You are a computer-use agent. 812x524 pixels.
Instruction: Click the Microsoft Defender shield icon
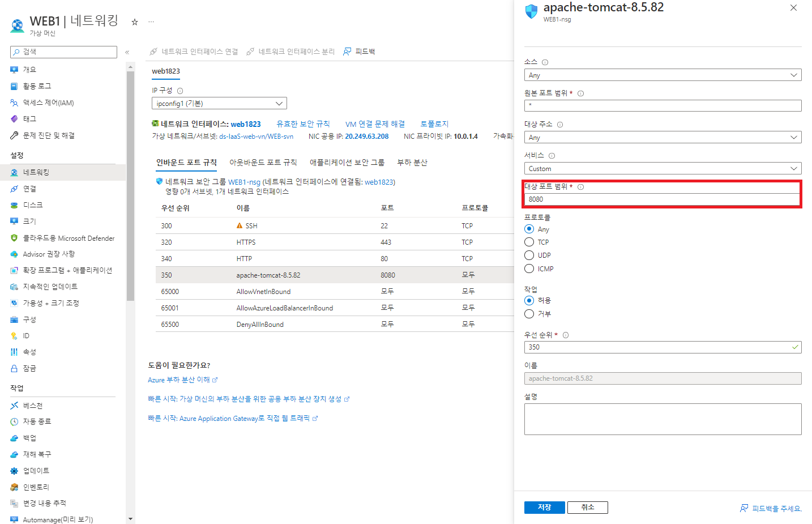14,238
